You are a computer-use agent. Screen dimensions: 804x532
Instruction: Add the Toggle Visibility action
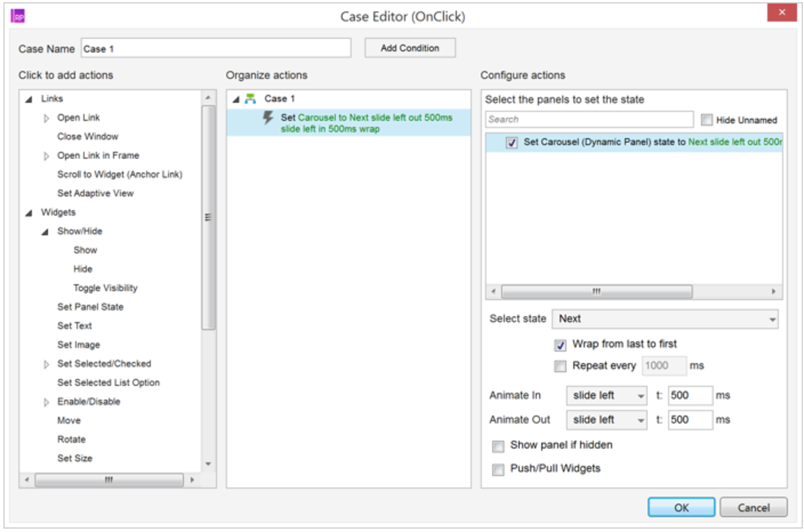[x=105, y=288]
